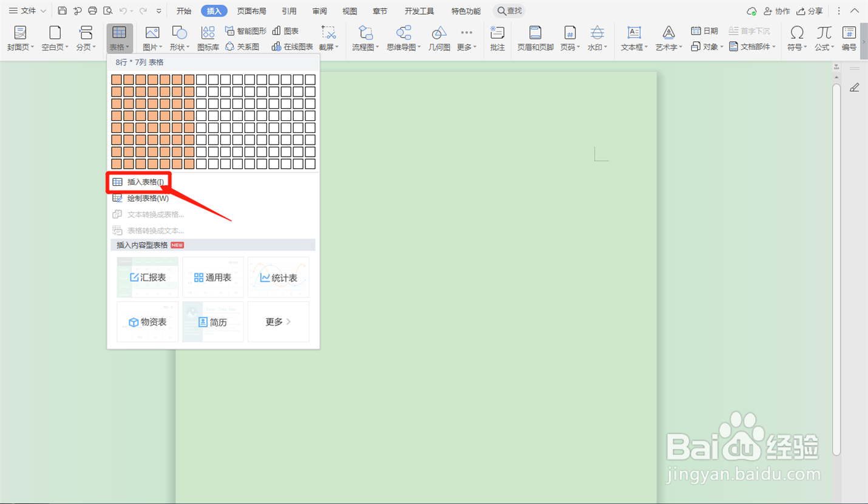Click the 几何图 geometry tool

[x=439, y=38]
